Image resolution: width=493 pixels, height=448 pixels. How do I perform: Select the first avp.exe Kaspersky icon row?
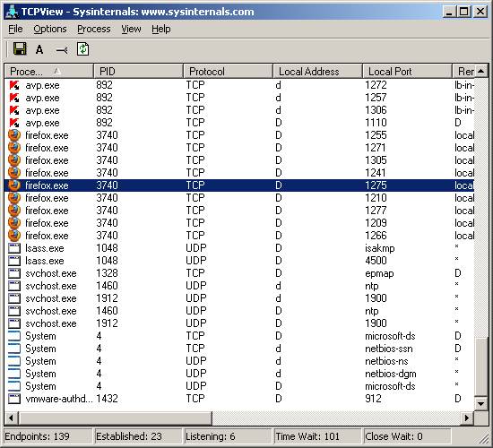coord(14,85)
